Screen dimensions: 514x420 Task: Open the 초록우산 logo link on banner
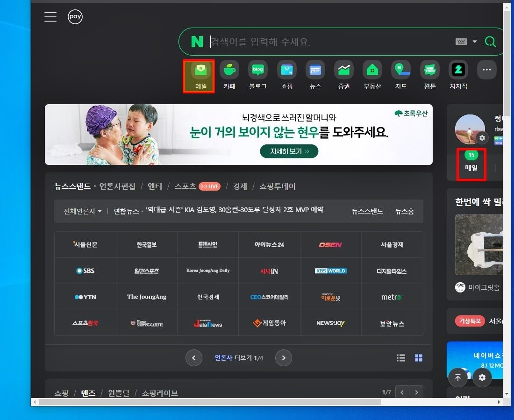pos(411,114)
